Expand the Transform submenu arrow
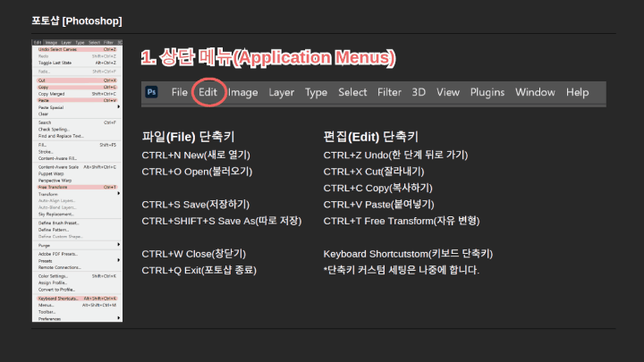The height and width of the screenshot is (362, 644). point(118,194)
